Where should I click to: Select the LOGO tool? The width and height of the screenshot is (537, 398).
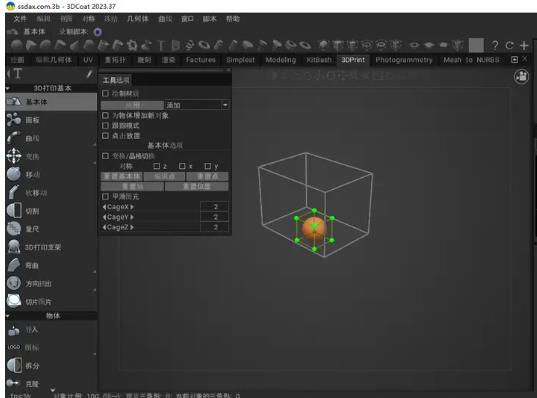51,348
